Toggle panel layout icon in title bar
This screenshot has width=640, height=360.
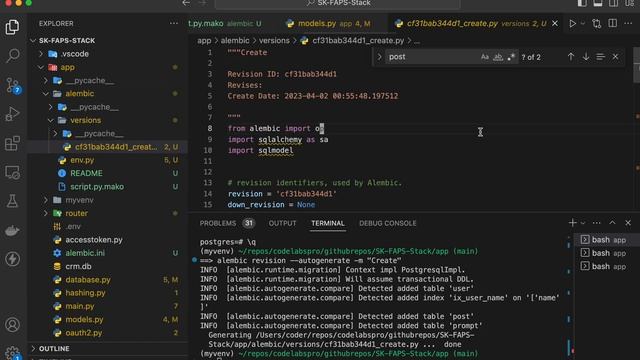[x=598, y=3]
